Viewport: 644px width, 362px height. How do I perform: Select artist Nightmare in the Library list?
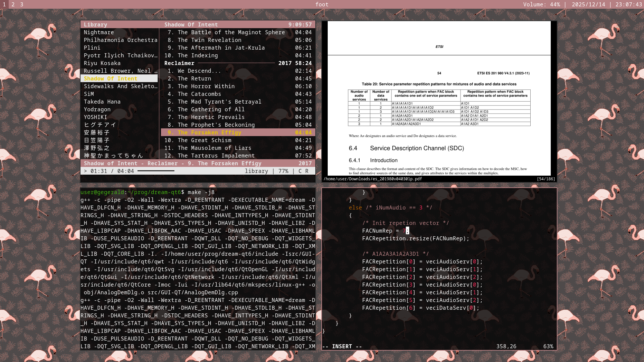pos(99,32)
